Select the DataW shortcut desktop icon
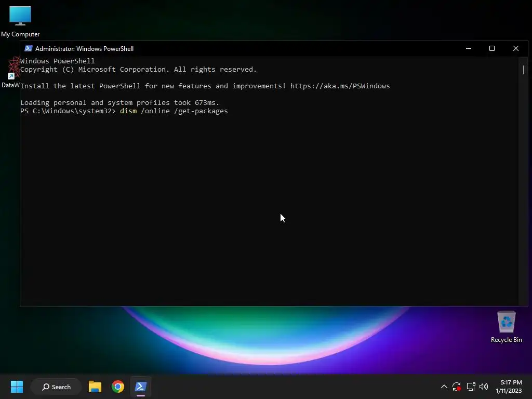 (x=10, y=73)
